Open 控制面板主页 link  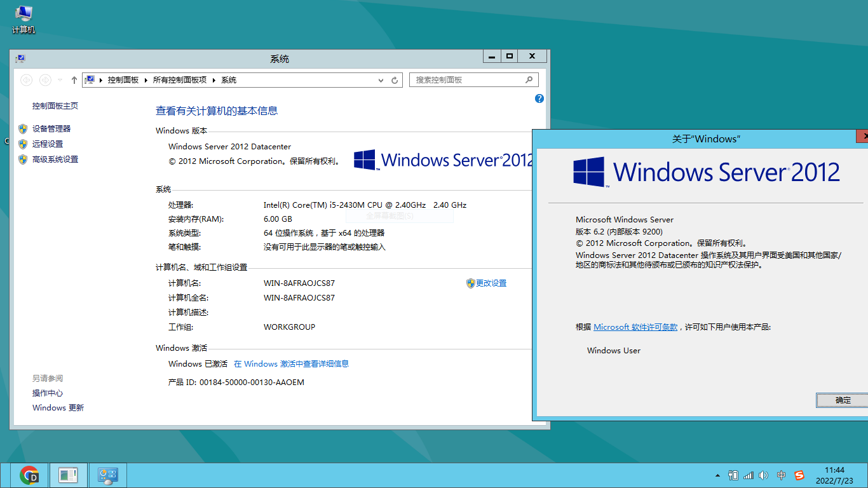pyautogui.click(x=55, y=105)
